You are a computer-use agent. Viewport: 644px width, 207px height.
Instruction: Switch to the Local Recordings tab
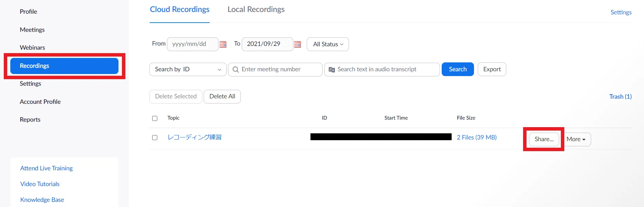(x=256, y=10)
